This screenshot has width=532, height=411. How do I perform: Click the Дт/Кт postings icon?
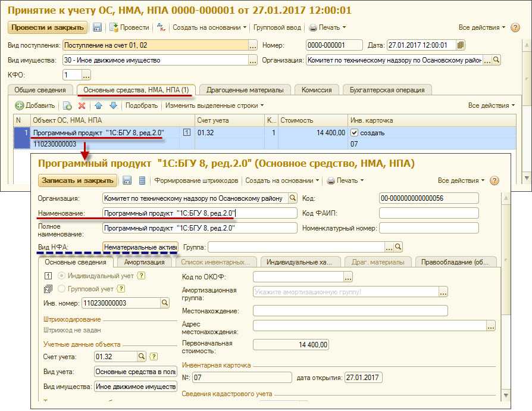pyautogui.click(x=161, y=27)
